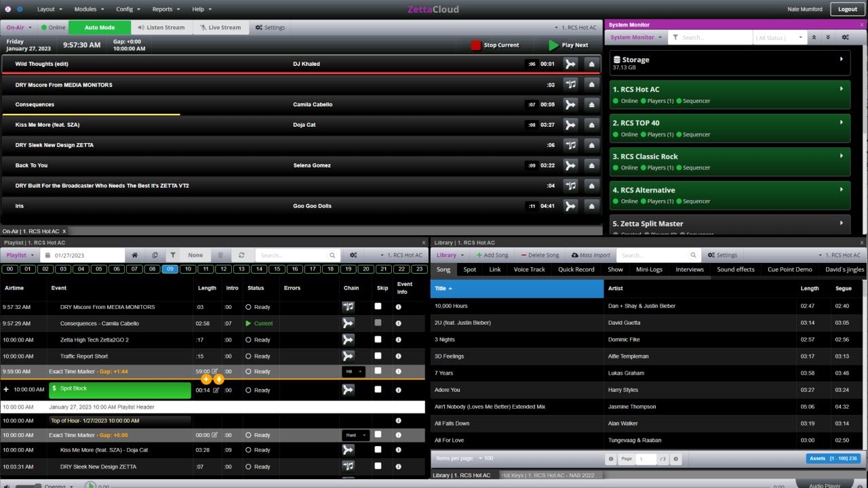This screenshot has height=488, width=868.
Task: Toggle Skip checkbox for 9:59:00 Exact Time Marker
Action: [378, 371]
